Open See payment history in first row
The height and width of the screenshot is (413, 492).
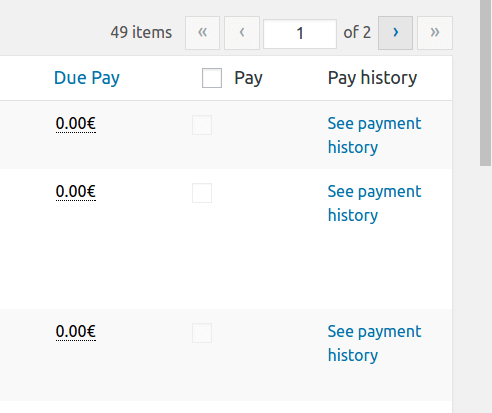coord(374,135)
